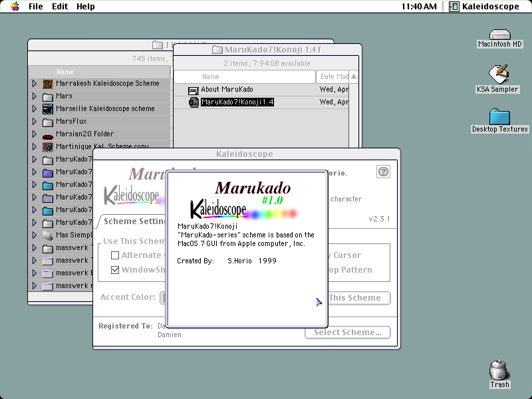Open the Edit menu
The image size is (532, 399).
coord(60,7)
